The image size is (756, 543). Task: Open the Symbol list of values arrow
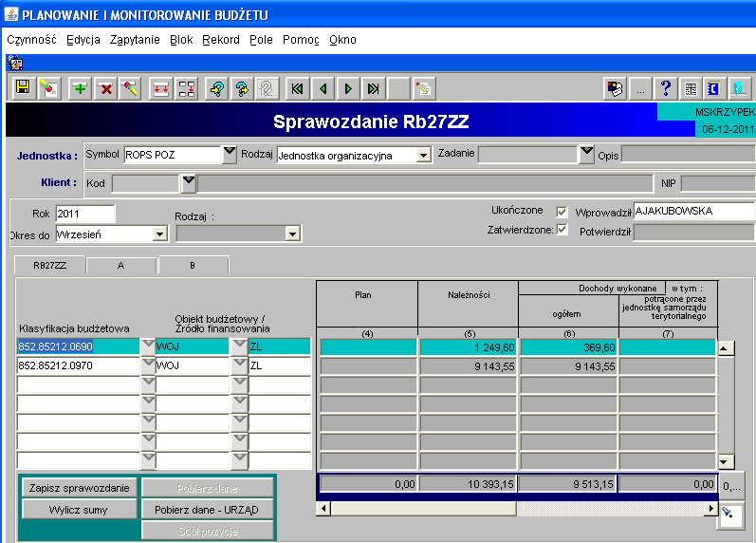(230, 154)
